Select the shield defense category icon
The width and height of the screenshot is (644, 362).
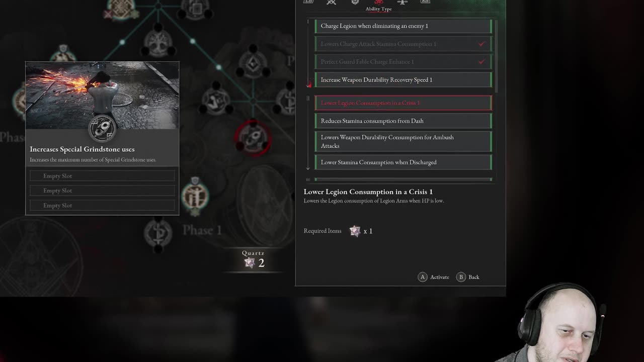pyautogui.click(x=355, y=2)
